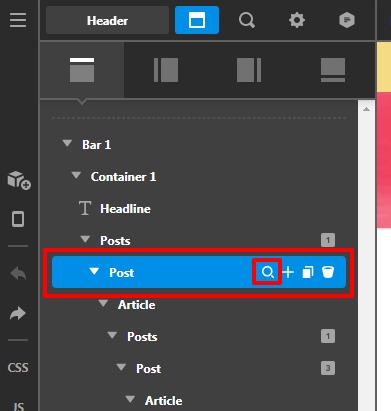Viewport: 391px width, 411px height.
Task: Click the badge 1 on Posts below Headline
Action: pos(328,240)
